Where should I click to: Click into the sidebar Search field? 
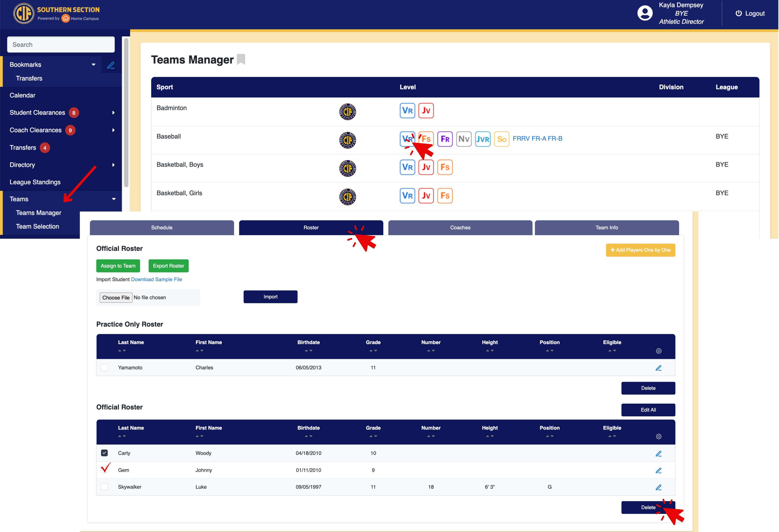click(61, 45)
